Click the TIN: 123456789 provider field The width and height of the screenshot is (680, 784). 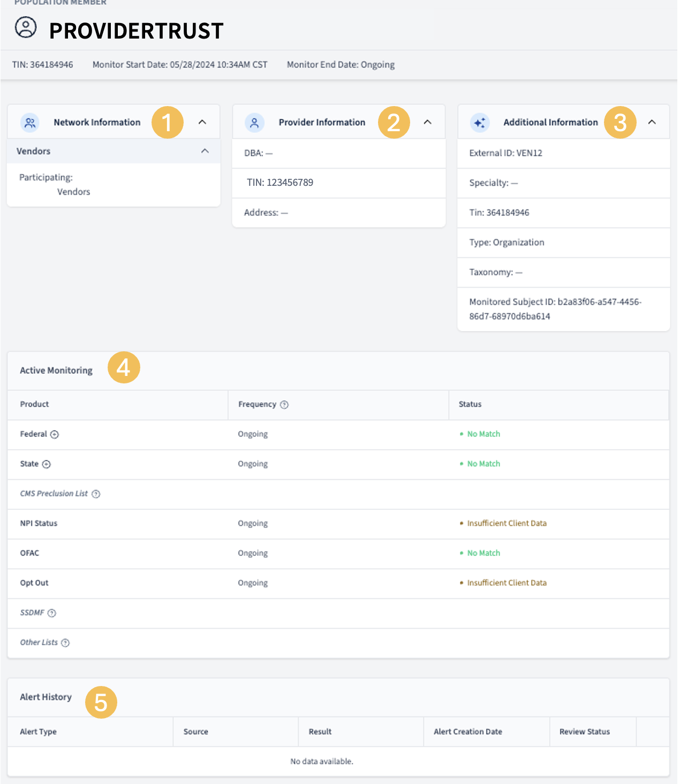click(x=339, y=183)
